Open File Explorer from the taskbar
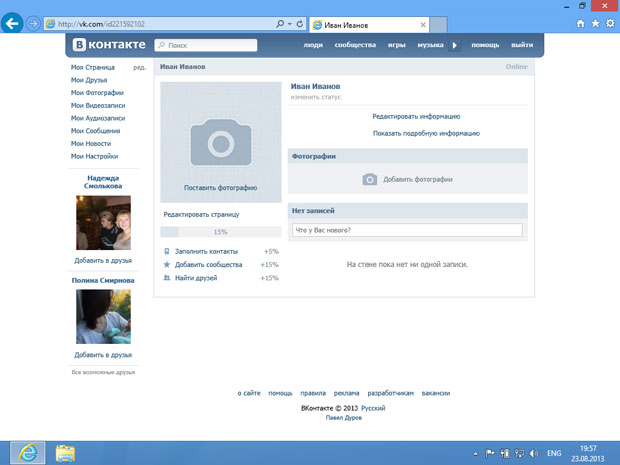The width and height of the screenshot is (620, 465). [65, 453]
